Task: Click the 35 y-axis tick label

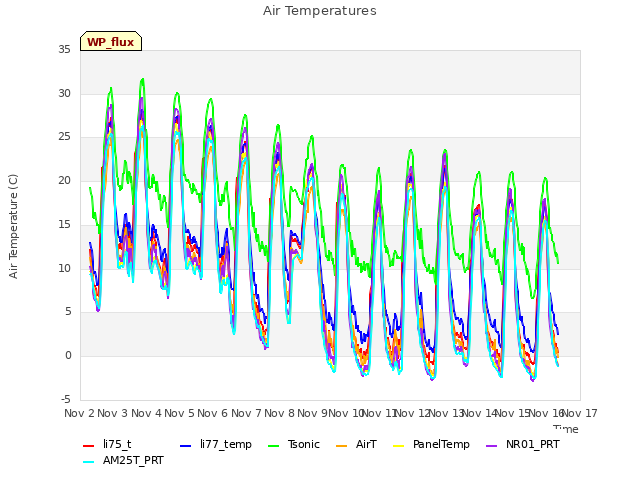Action: click(x=64, y=50)
